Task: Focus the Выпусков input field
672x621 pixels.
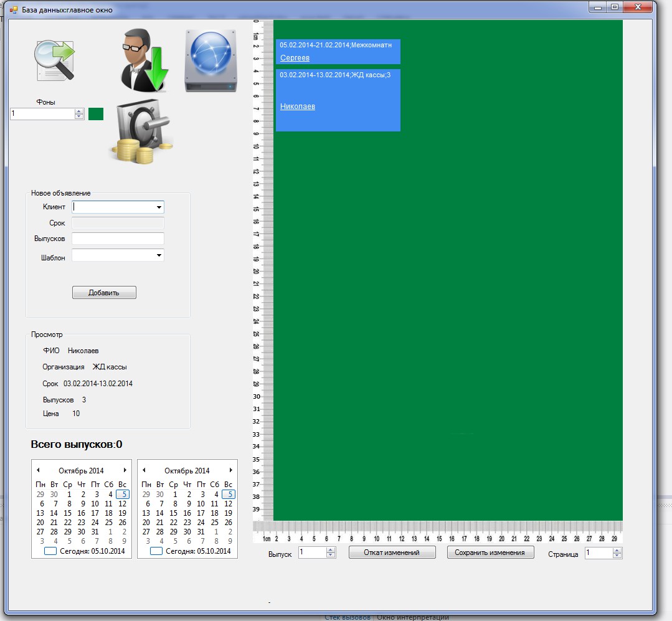Action: 118,239
